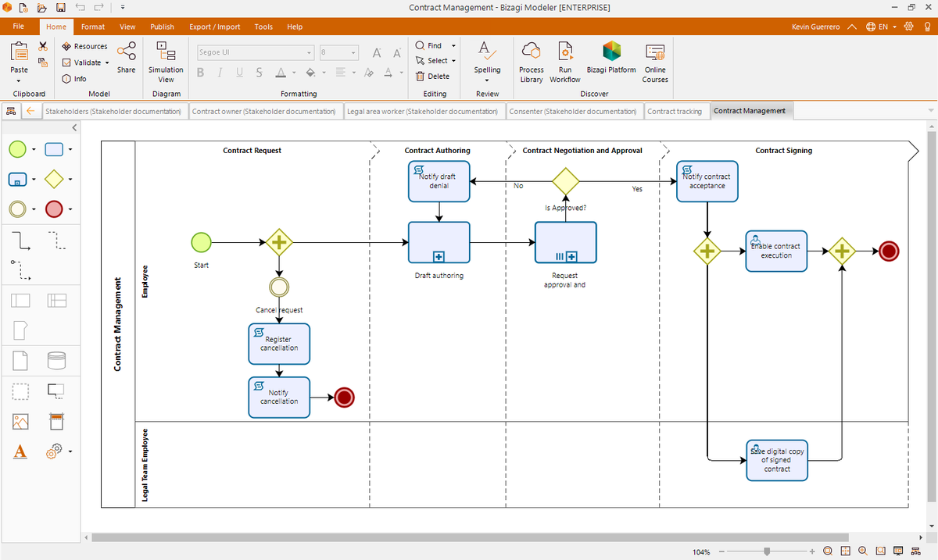Select the Group dashed-box shape
Image resolution: width=938 pixels, height=560 pixels.
coord(20,391)
